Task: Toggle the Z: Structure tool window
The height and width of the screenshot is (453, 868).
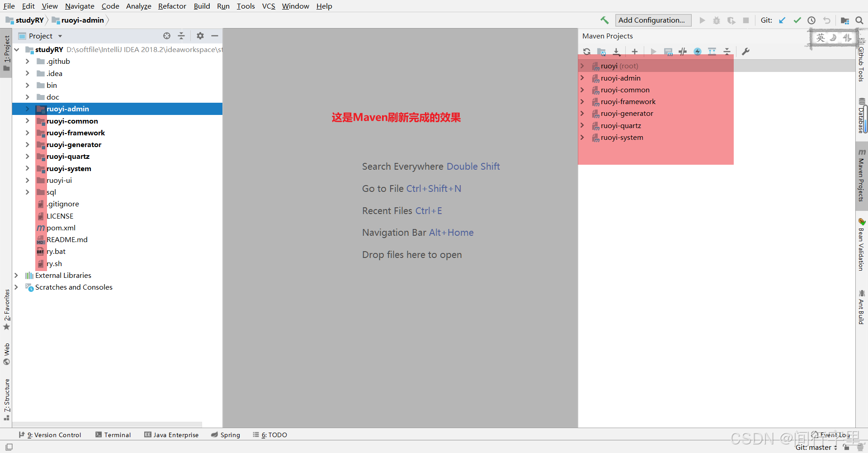Action: click(x=6, y=400)
